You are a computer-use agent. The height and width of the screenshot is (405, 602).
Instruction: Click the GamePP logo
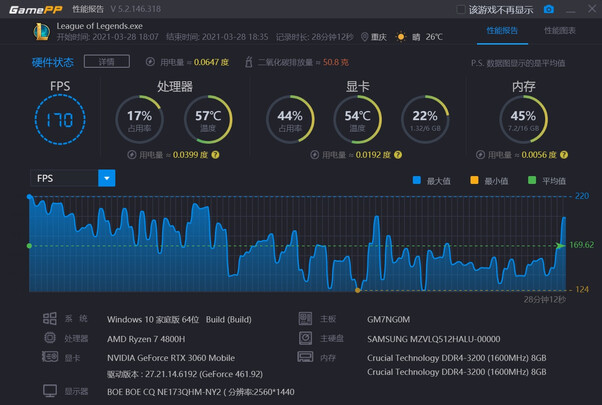coord(36,10)
